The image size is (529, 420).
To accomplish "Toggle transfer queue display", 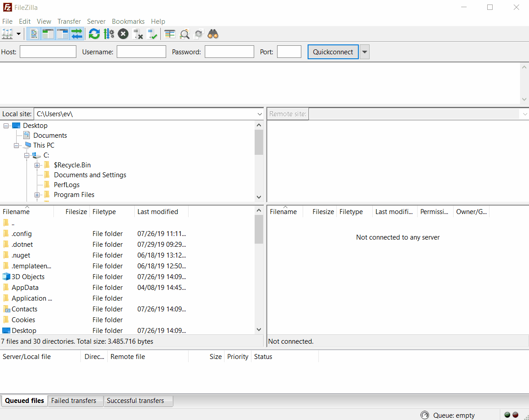I will pyautogui.click(x=77, y=34).
